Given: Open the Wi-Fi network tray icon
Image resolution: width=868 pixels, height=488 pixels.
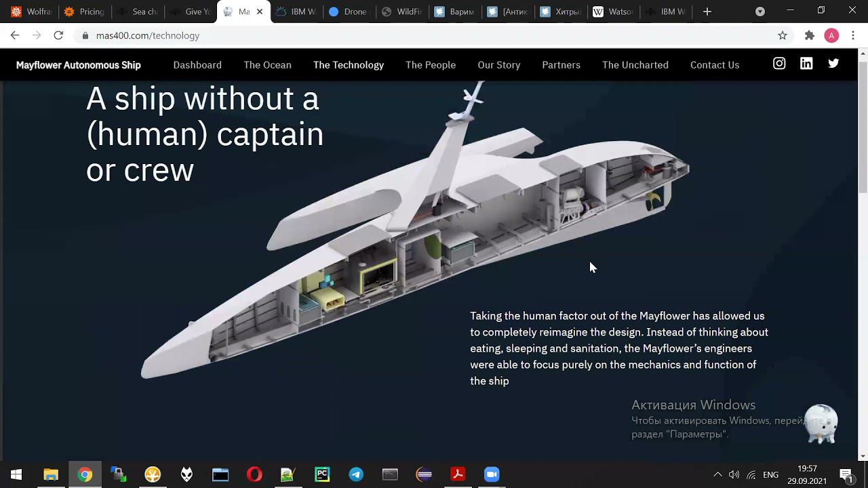Looking at the screenshot, I should [751, 474].
